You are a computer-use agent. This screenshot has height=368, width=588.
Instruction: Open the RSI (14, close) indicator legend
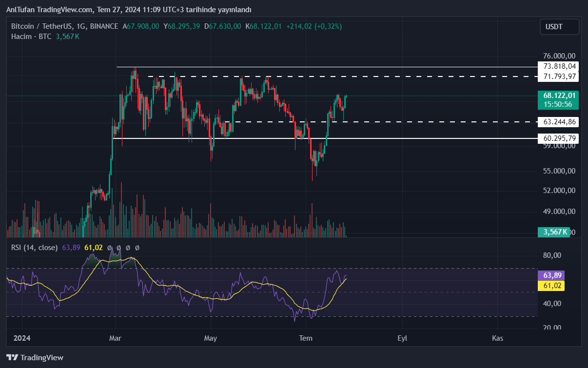34,248
